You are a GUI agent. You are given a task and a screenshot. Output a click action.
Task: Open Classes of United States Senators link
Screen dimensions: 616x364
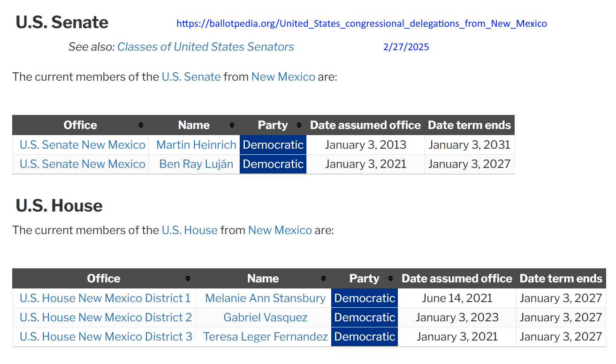point(205,47)
